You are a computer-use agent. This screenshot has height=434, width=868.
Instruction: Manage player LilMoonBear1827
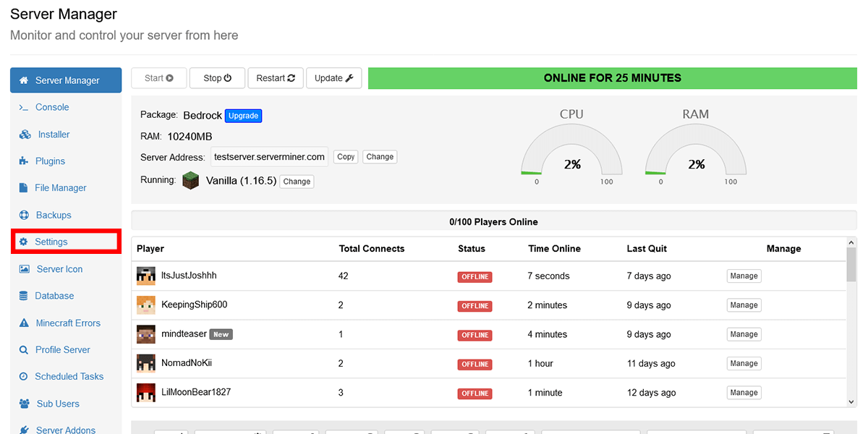coord(744,393)
